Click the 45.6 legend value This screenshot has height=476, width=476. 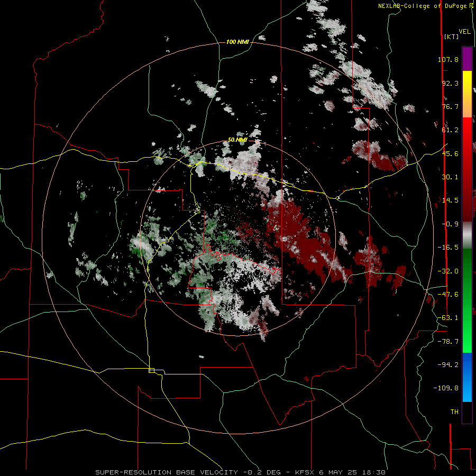450,153
